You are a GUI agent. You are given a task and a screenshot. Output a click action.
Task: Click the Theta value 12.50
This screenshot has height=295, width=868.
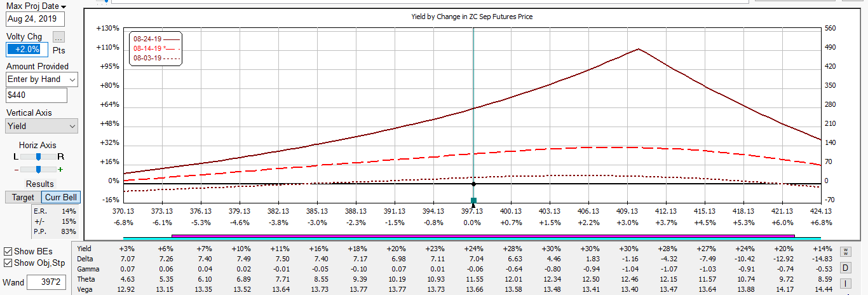(x=590, y=279)
